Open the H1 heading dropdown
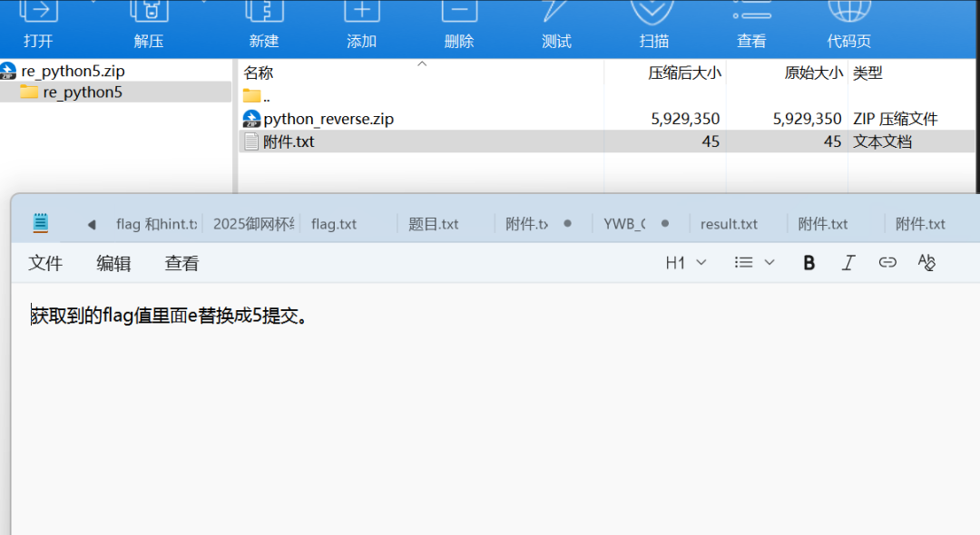This screenshot has height=535, width=980. tap(686, 263)
